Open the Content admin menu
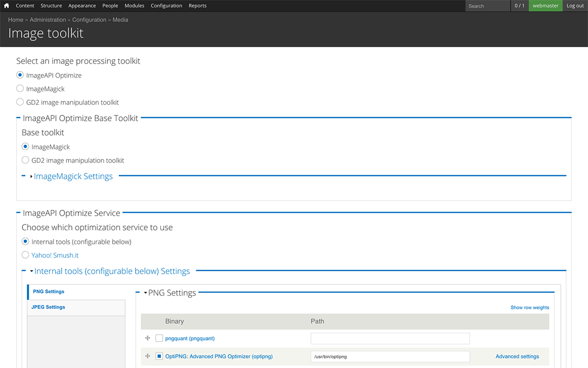Image resolution: width=588 pixels, height=368 pixels. point(25,6)
